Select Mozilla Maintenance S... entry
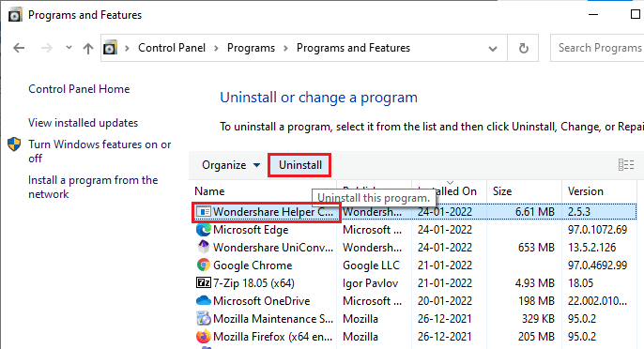Viewport: 644px width, 349px height. 273,319
